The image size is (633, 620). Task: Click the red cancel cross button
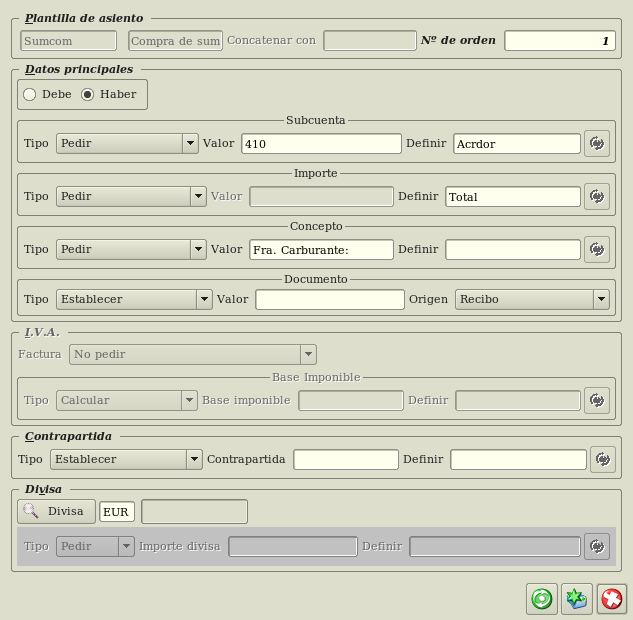coord(612,598)
